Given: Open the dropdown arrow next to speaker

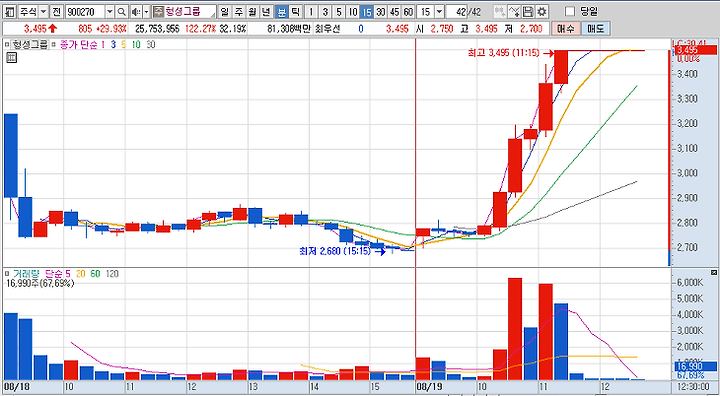Looking at the screenshot, I should (146, 11).
